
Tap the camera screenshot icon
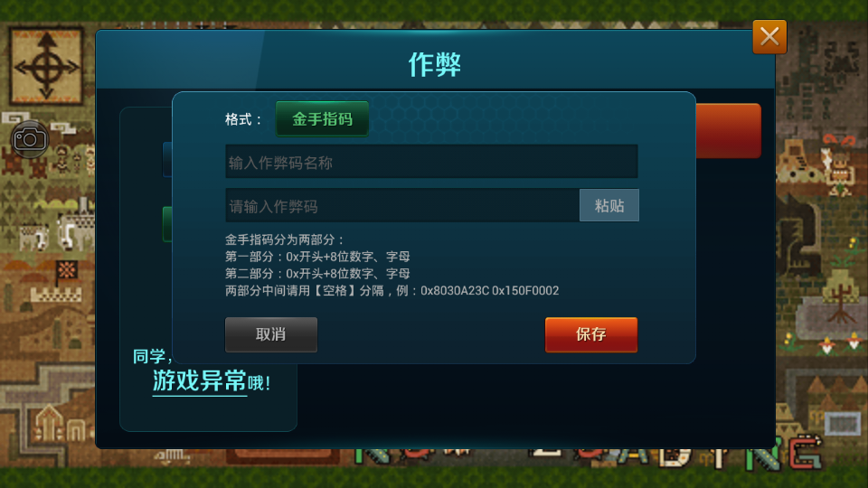point(30,139)
